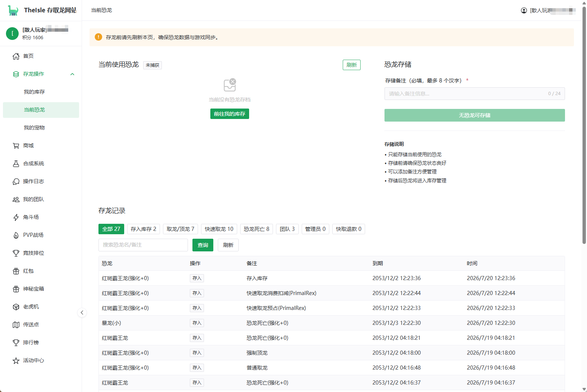The width and height of the screenshot is (587, 392).
Task: Click the trophy icon for 排行榜
Action: [x=16, y=343]
